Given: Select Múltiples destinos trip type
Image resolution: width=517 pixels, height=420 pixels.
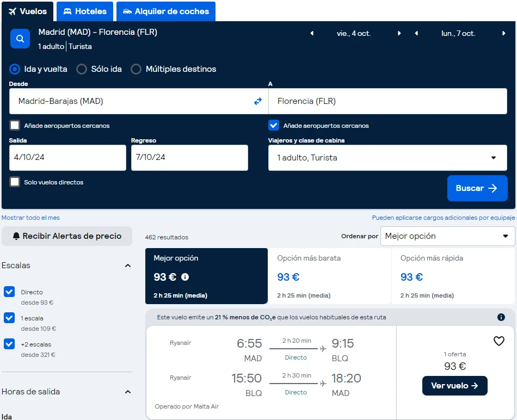Looking at the screenshot, I should click(136, 69).
